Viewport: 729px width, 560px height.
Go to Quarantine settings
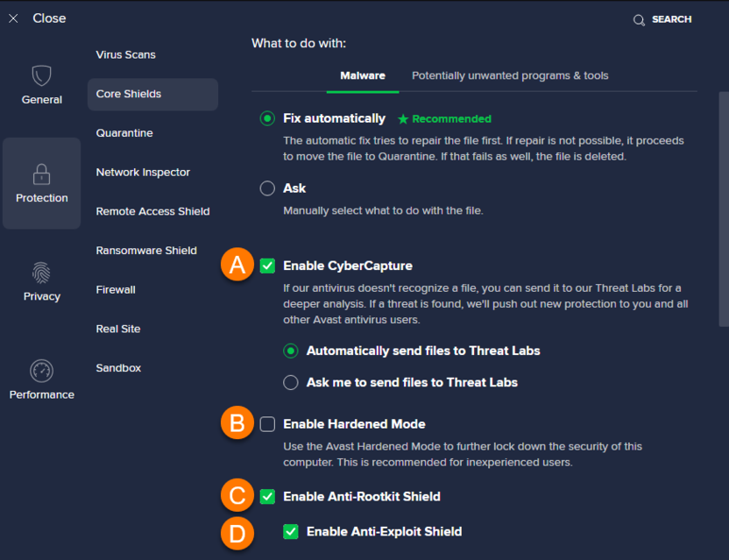point(124,133)
